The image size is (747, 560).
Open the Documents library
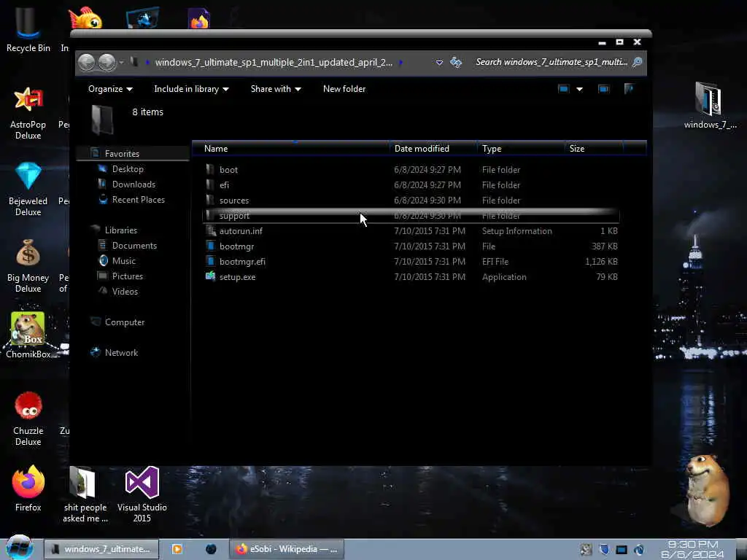pyautogui.click(x=134, y=246)
